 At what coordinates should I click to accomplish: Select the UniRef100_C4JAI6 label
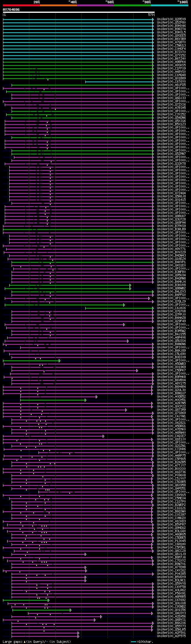pos(171,308)
